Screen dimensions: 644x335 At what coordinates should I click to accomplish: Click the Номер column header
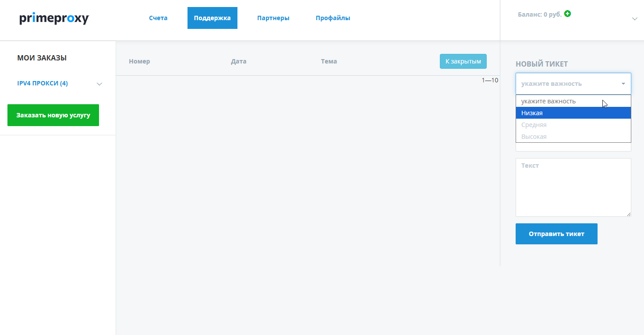(139, 61)
